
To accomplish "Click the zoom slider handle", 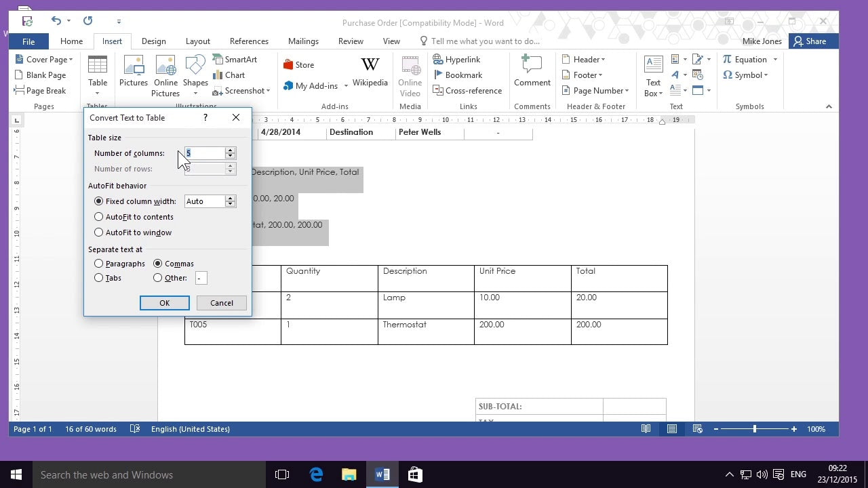I will tap(754, 429).
